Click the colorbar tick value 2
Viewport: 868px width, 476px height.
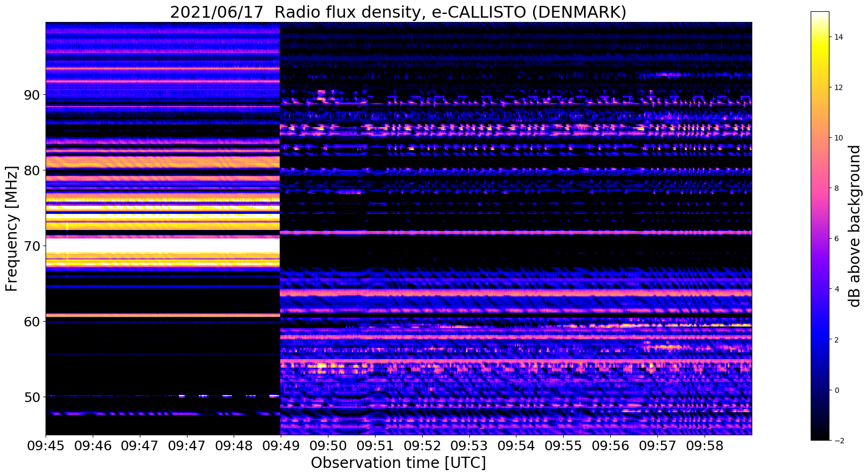836,340
